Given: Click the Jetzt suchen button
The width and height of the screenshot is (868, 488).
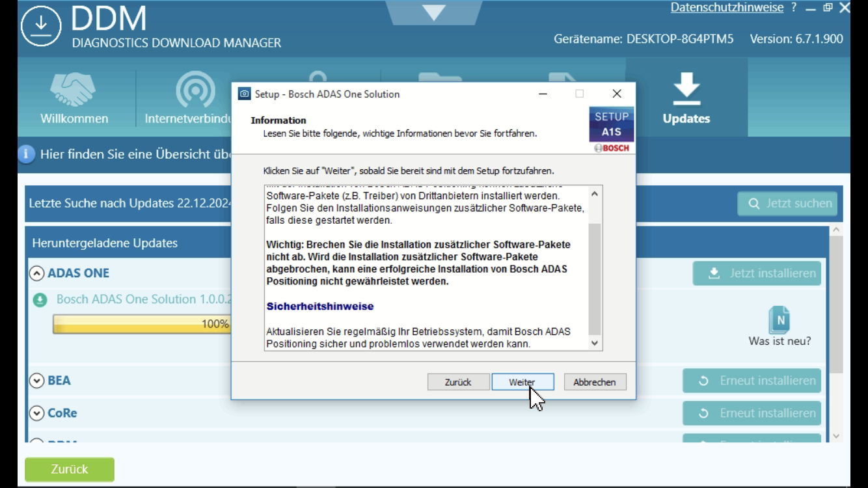Looking at the screenshot, I should click(787, 204).
